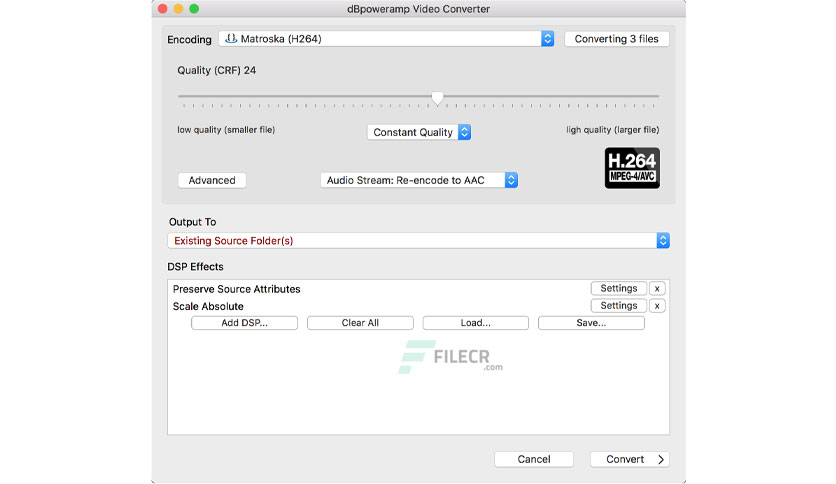Click the Clear All button
Image resolution: width=836 pixels, height=484 pixels.
[360, 323]
